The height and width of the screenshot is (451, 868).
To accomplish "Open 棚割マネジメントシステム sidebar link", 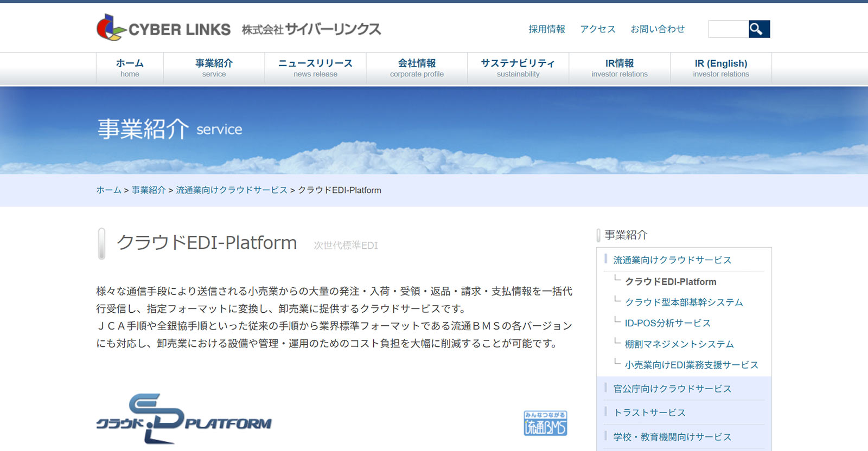I will 679,344.
